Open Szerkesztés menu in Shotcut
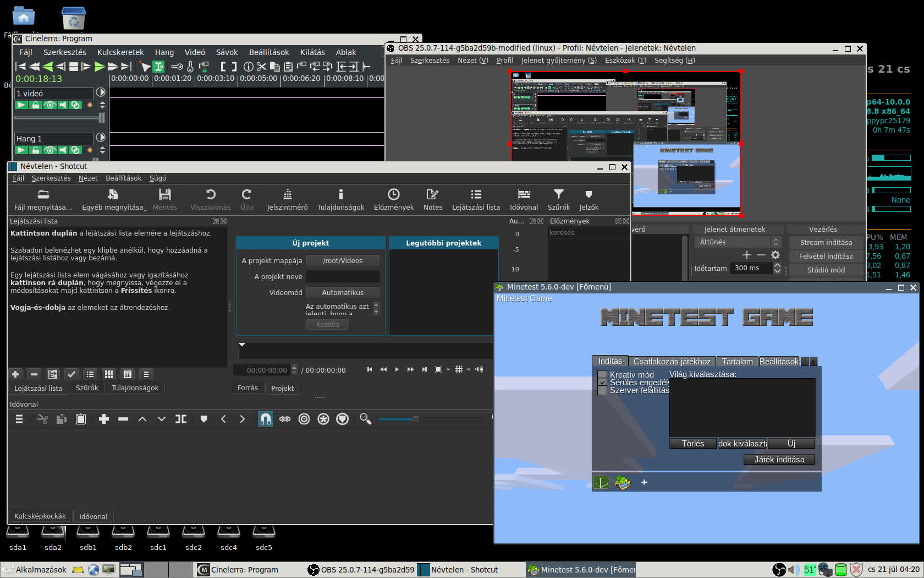Image resolution: width=924 pixels, height=578 pixels. tap(51, 178)
